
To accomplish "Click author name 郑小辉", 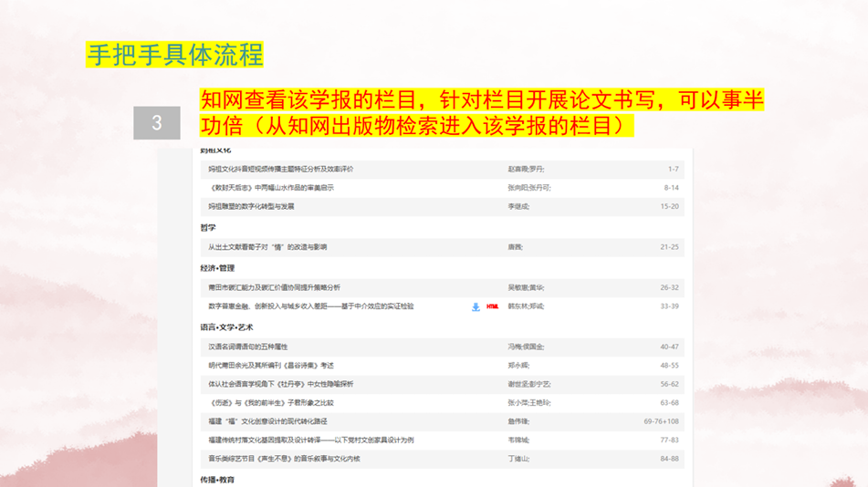I will 518,365.
